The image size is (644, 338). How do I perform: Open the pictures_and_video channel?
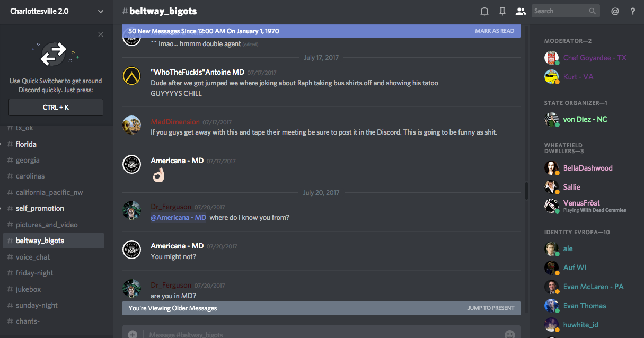point(47,225)
